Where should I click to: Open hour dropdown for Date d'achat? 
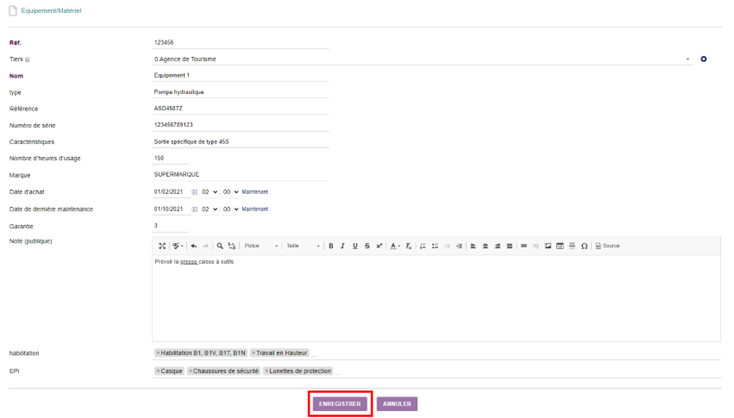tap(210, 192)
